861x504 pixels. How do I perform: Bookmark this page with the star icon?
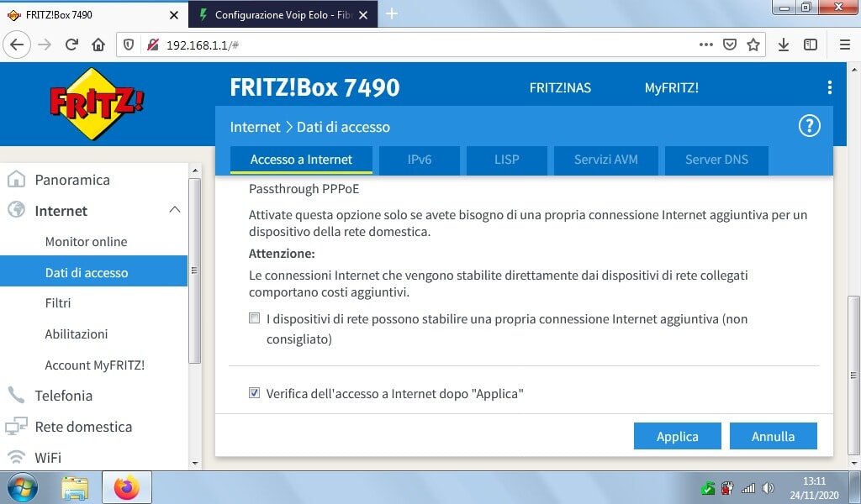753,45
